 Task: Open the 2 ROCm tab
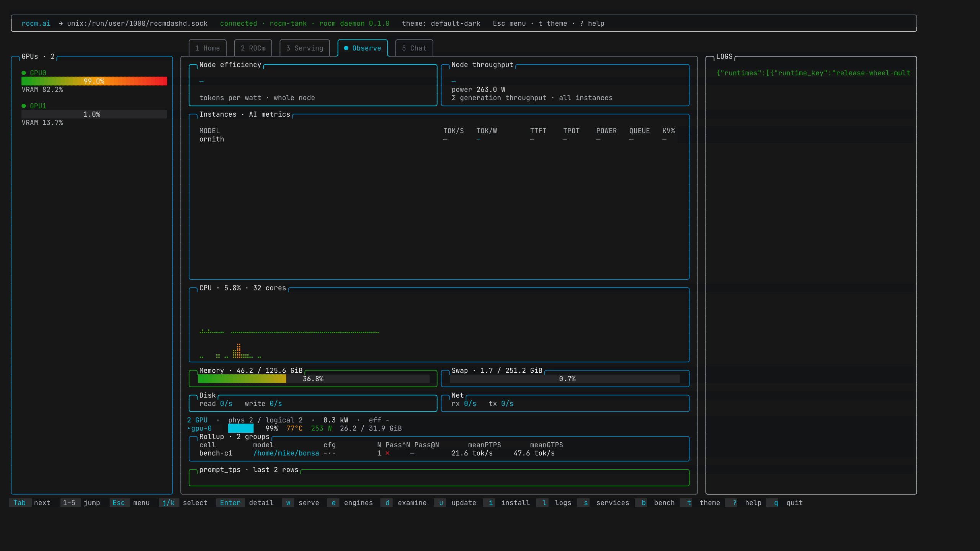pyautogui.click(x=253, y=48)
